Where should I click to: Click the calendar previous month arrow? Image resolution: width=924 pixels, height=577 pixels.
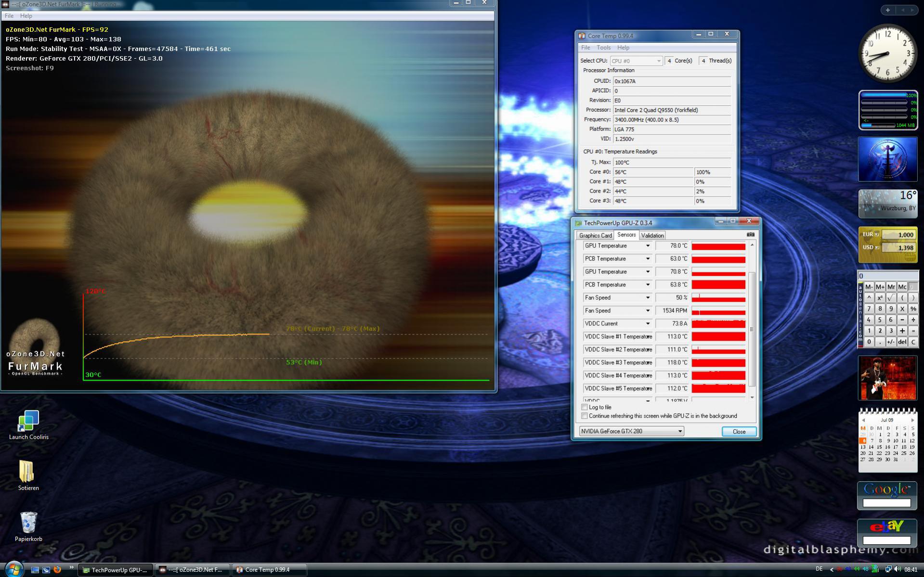[863, 420]
